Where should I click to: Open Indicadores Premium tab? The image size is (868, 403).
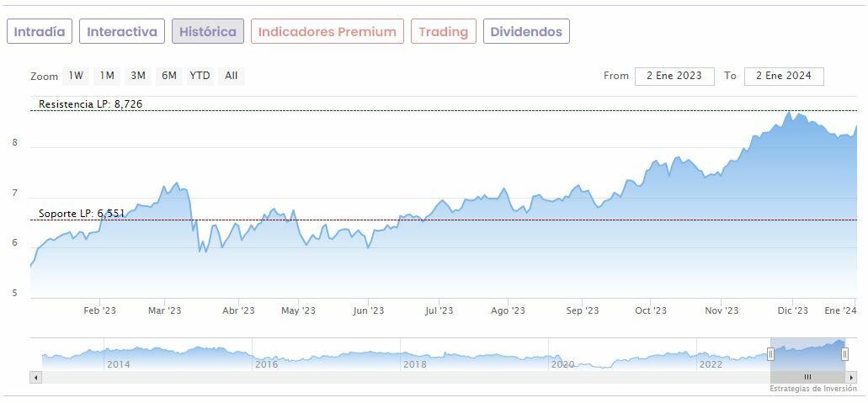(x=327, y=32)
